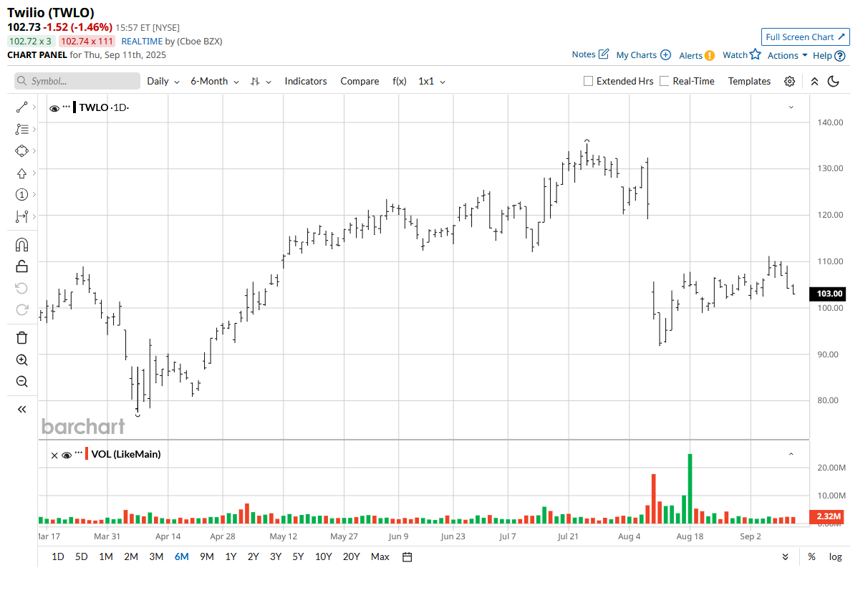Add TWLO to Watch list
The height and width of the screenshot is (593, 868).
(x=741, y=54)
